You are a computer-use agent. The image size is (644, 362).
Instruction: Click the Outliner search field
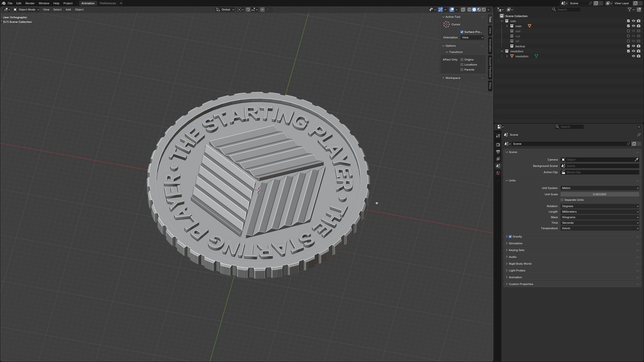566,9
